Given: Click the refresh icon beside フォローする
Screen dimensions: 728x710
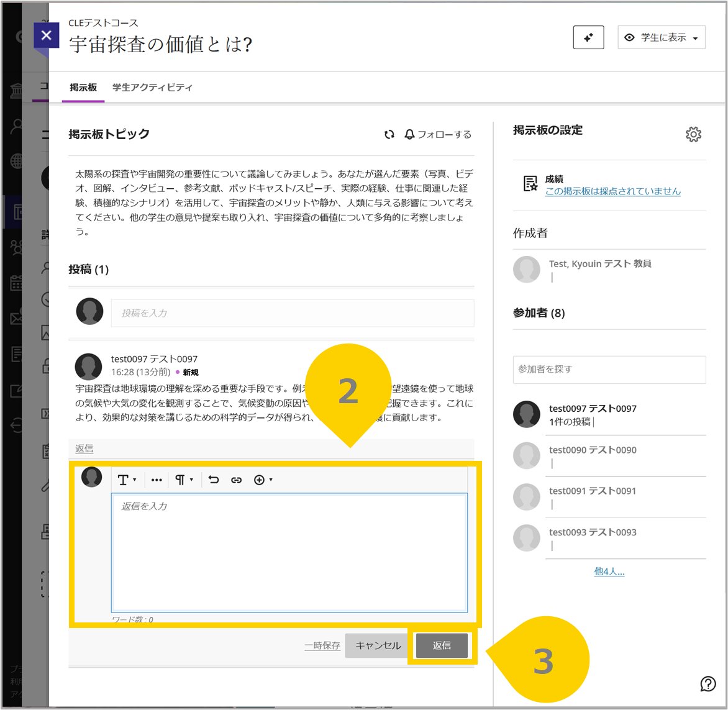Looking at the screenshot, I should point(389,135).
